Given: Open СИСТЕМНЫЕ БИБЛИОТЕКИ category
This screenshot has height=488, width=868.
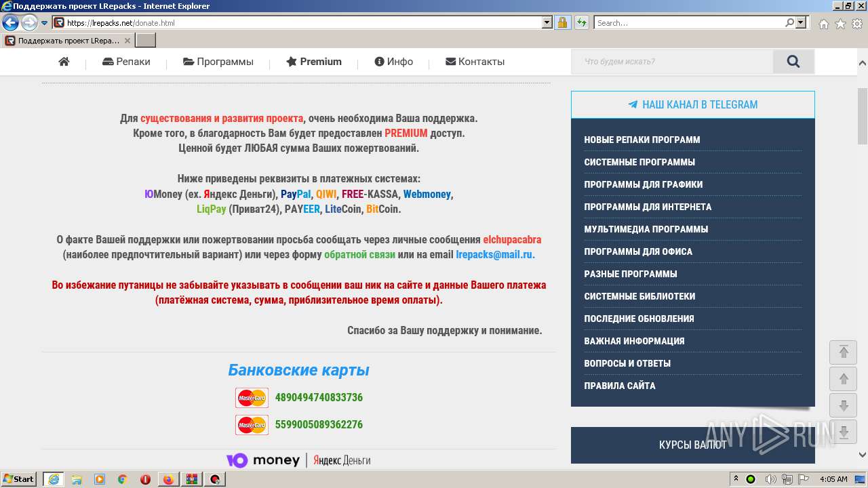Looking at the screenshot, I should [x=639, y=296].
